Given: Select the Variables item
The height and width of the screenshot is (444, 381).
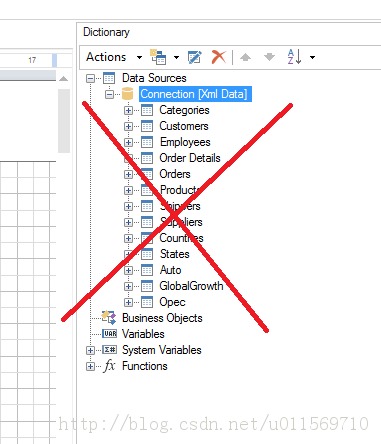Looking at the screenshot, I should click(x=143, y=334).
